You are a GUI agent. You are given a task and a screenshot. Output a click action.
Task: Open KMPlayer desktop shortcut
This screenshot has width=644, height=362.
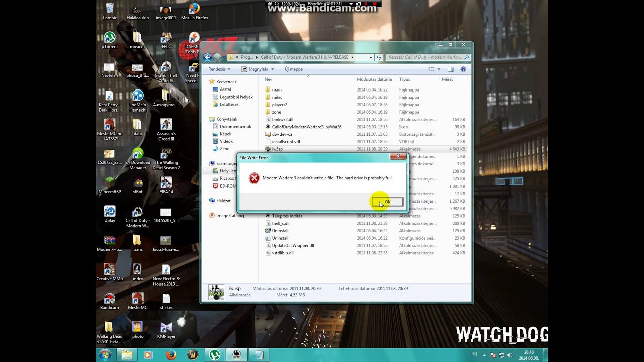166,330
